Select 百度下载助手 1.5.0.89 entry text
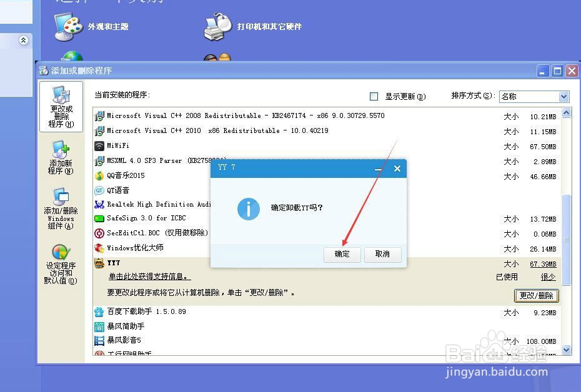Viewport: 581px width, 392px height. (146, 311)
